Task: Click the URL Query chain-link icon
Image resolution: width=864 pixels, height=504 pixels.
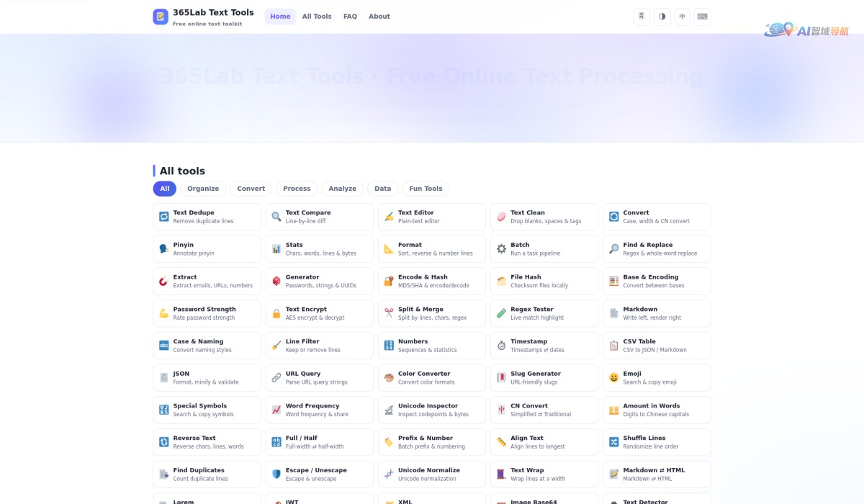Action: coord(276,377)
